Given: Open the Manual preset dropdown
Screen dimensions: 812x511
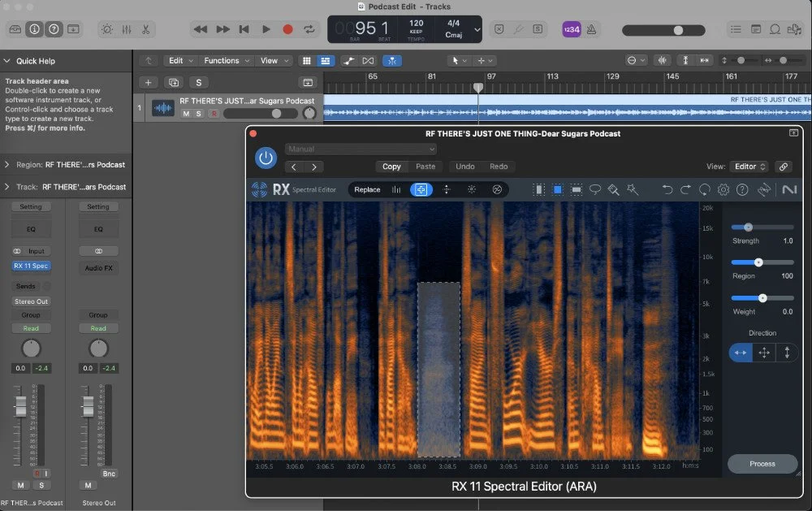Looking at the screenshot, I should pyautogui.click(x=360, y=149).
